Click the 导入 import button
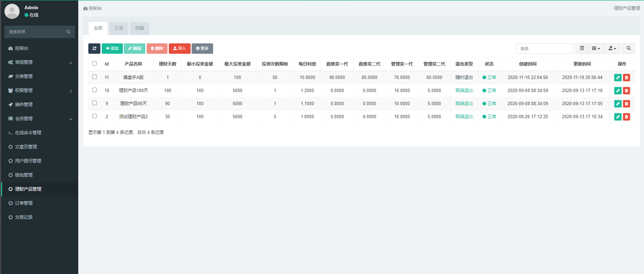This screenshot has width=644, height=274. [179, 48]
